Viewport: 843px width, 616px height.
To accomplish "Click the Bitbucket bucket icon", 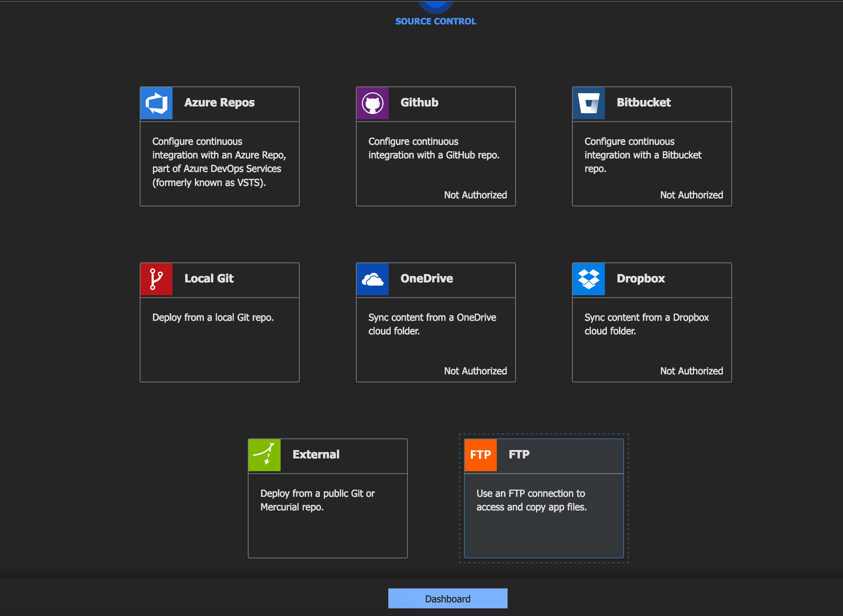I will (589, 103).
